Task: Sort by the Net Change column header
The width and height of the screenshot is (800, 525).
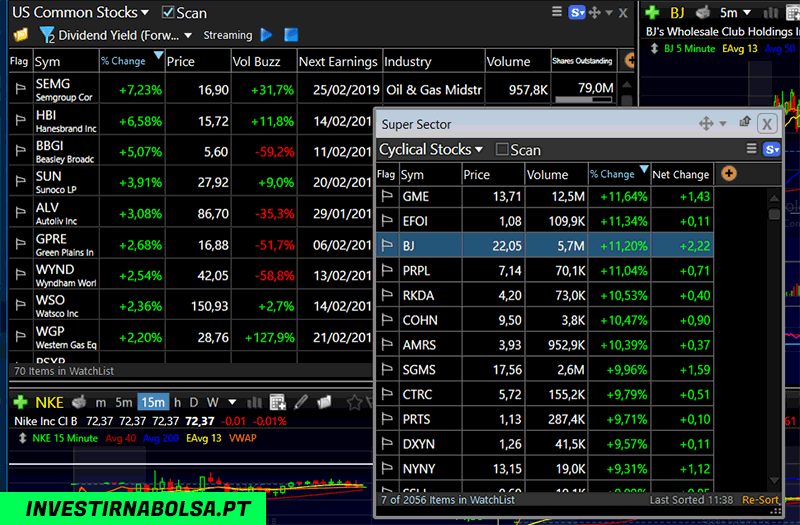Action: click(x=682, y=174)
